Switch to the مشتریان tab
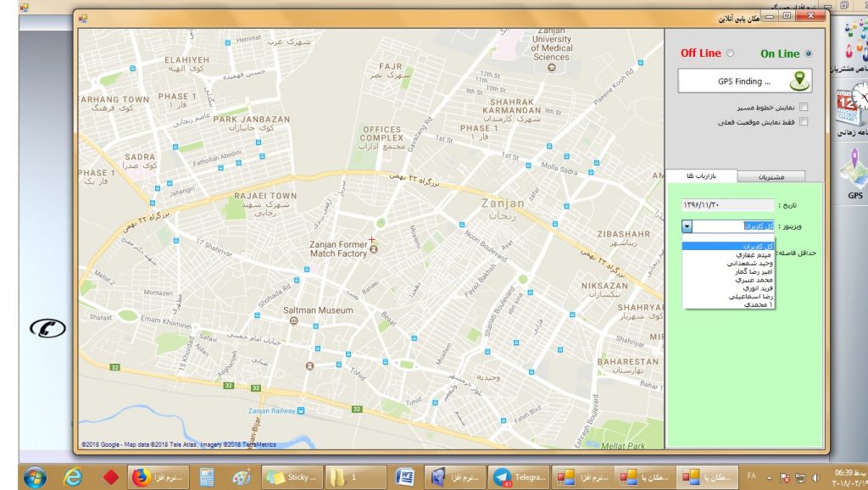The width and height of the screenshot is (868, 490). 770,176
